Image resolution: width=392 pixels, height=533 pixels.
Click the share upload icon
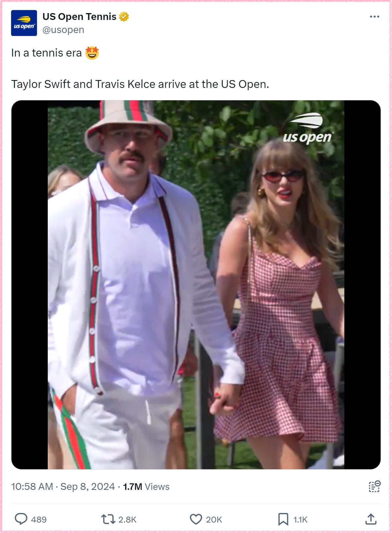(371, 519)
